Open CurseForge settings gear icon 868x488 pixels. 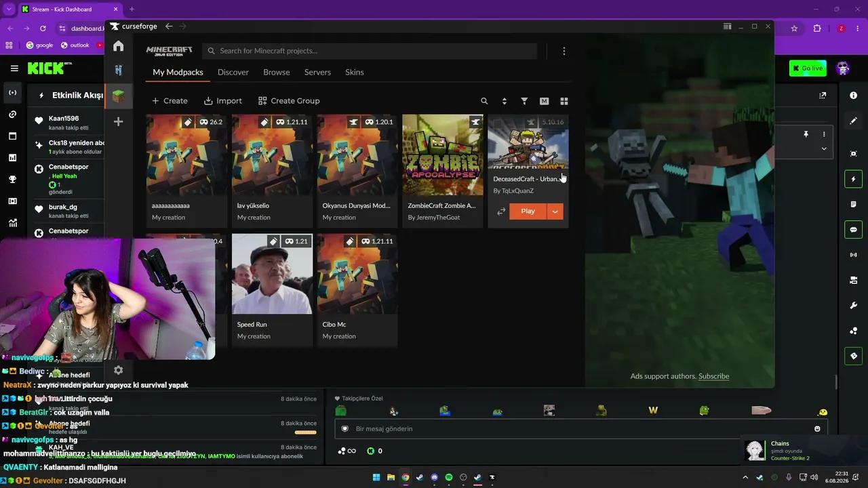point(119,370)
